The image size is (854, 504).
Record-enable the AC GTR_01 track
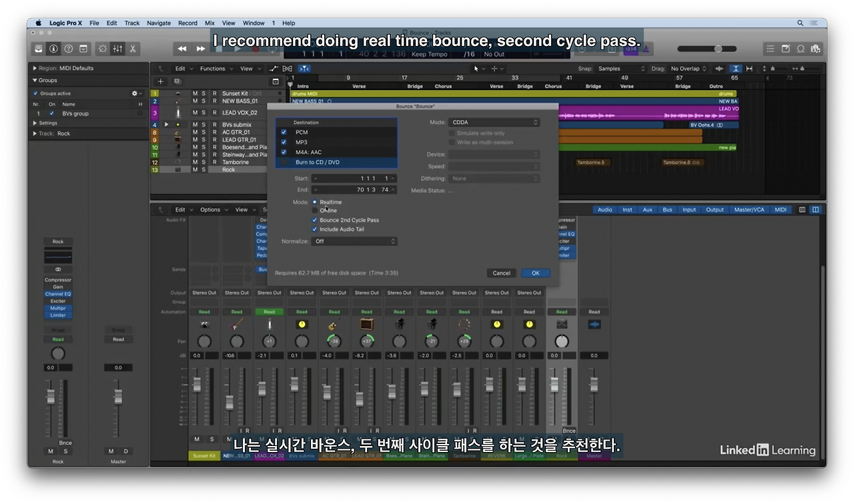214,132
